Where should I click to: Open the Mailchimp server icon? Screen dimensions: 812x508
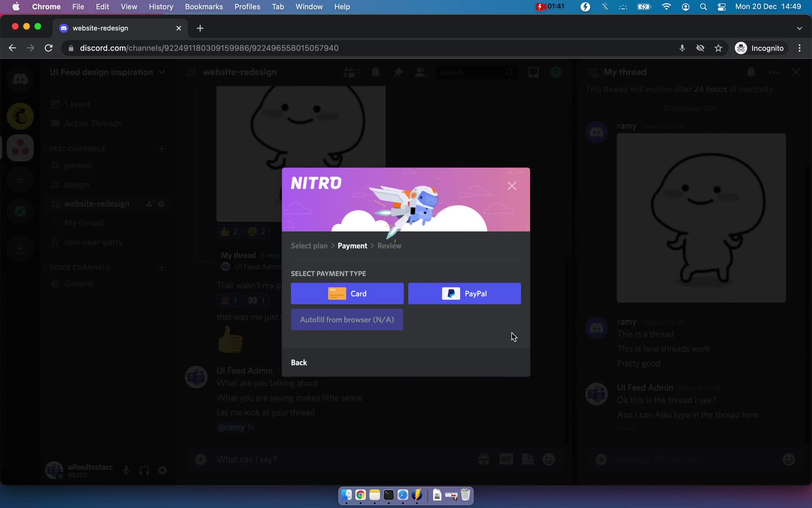pyautogui.click(x=20, y=116)
